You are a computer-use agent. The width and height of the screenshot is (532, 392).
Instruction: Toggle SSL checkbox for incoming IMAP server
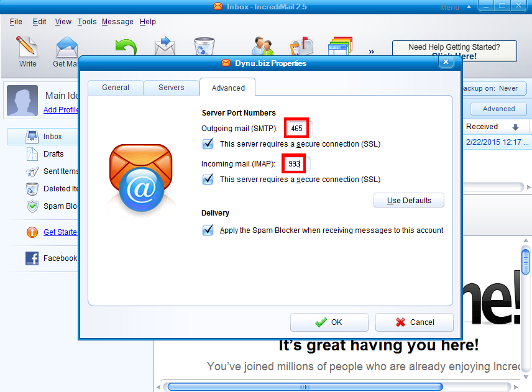[x=208, y=179]
